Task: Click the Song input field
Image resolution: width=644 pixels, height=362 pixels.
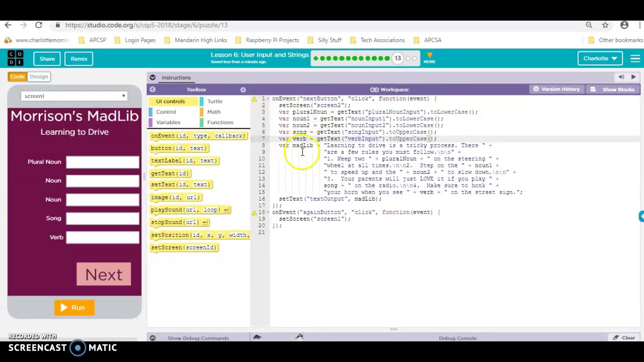Action: coord(103,218)
